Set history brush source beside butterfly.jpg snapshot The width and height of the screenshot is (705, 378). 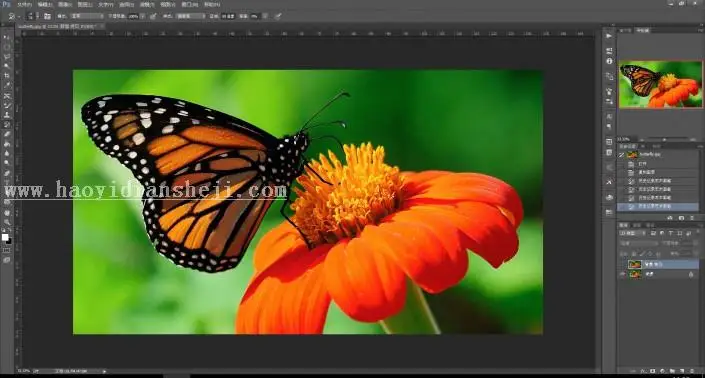point(622,155)
